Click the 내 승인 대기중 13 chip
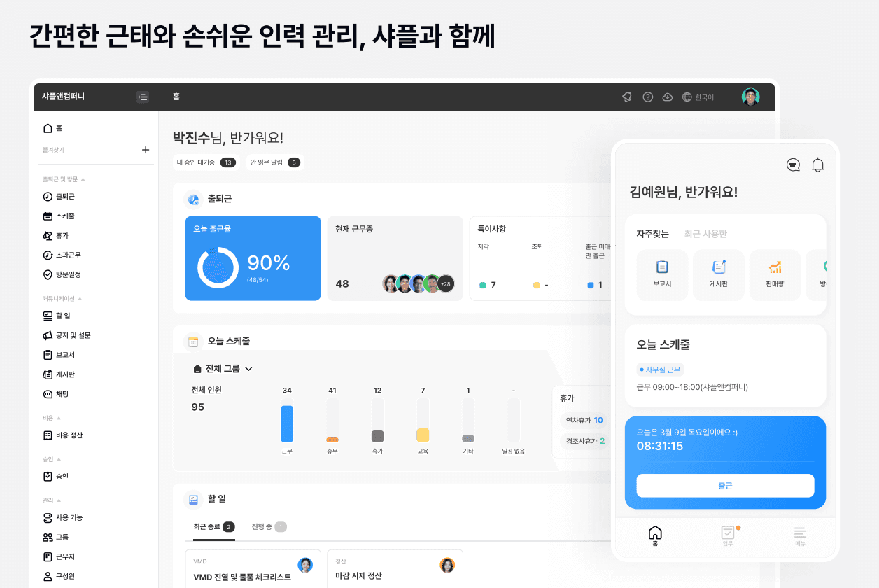The width and height of the screenshot is (879, 588). tap(206, 162)
